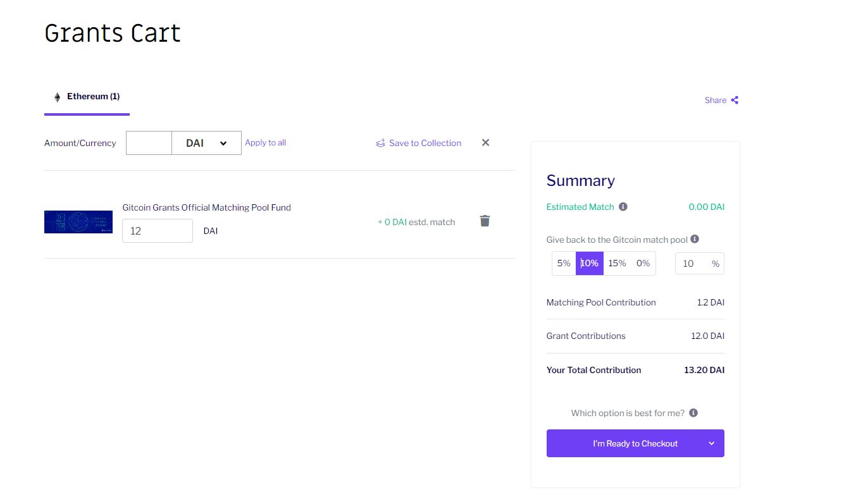Open the 'Which option is best' info icon

coord(693,413)
